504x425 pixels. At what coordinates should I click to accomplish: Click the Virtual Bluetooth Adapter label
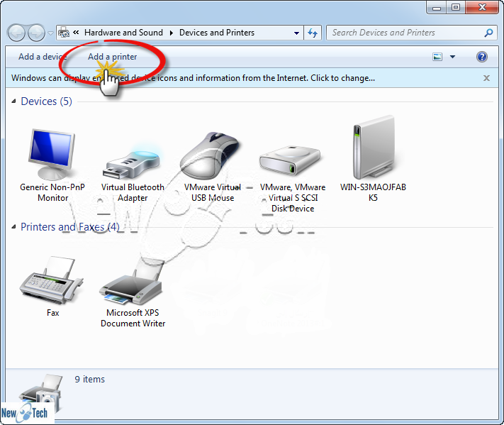point(133,192)
